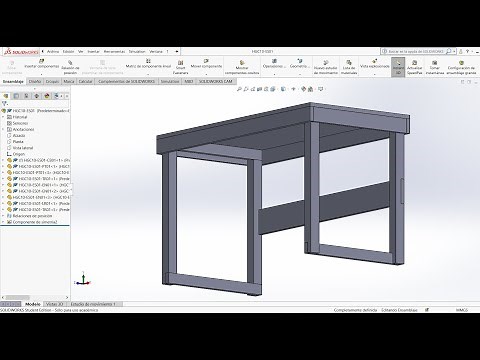This screenshot has height=360, width=480.
Task: Open the MBD ribbon tab
Action: [189, 81]
